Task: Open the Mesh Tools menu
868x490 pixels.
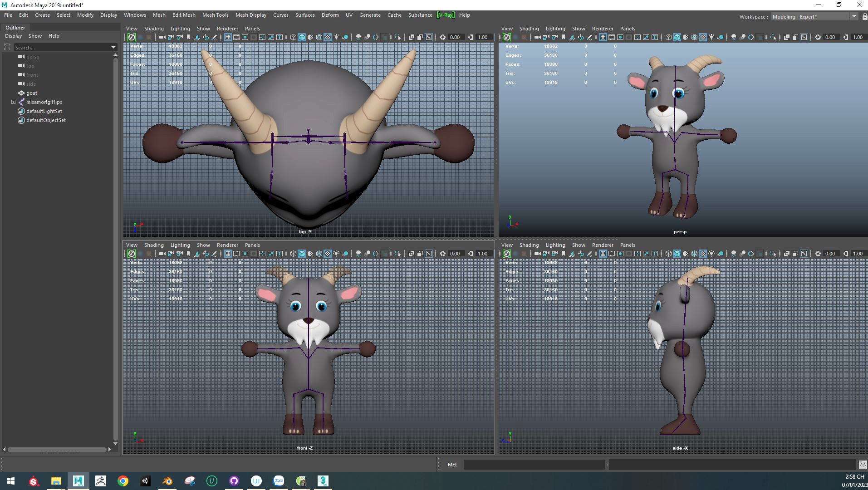Action: pyautogui.click(x=215, y=15)
